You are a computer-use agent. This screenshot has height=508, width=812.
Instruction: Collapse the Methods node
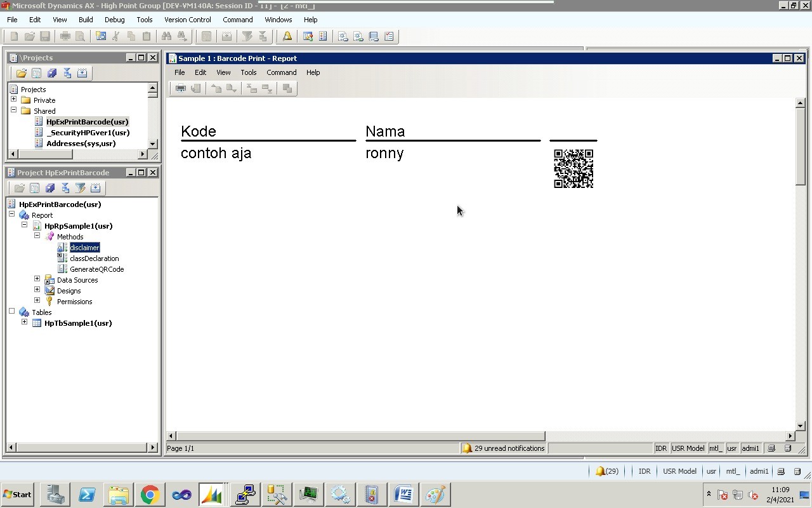37,236
